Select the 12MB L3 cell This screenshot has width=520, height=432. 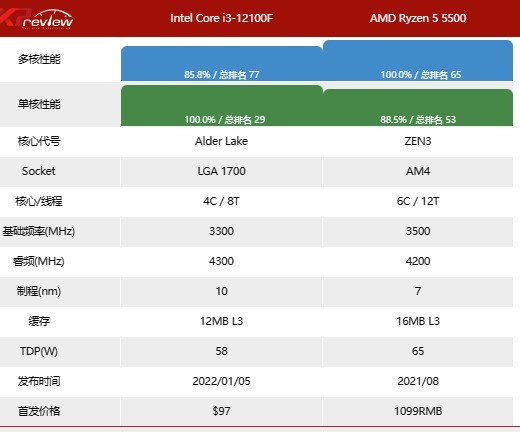221,321
